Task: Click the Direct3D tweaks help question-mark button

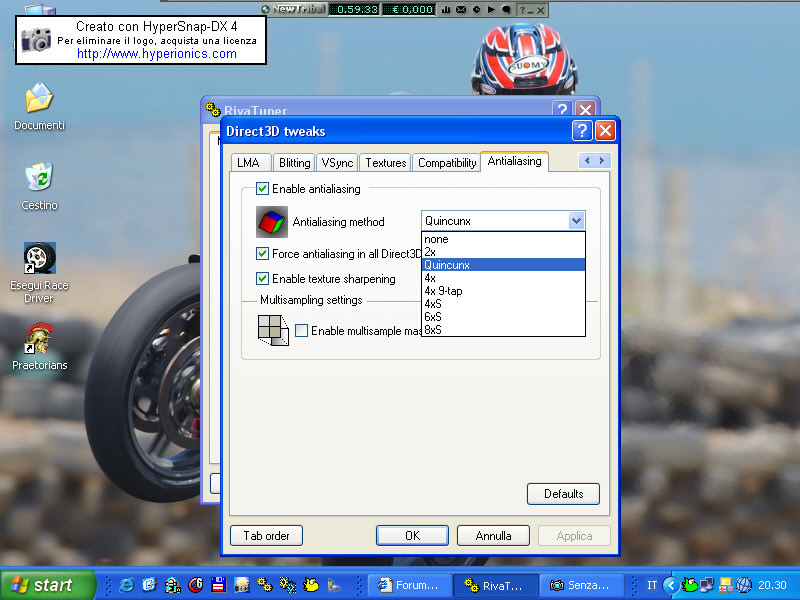Action: (582, 131)
